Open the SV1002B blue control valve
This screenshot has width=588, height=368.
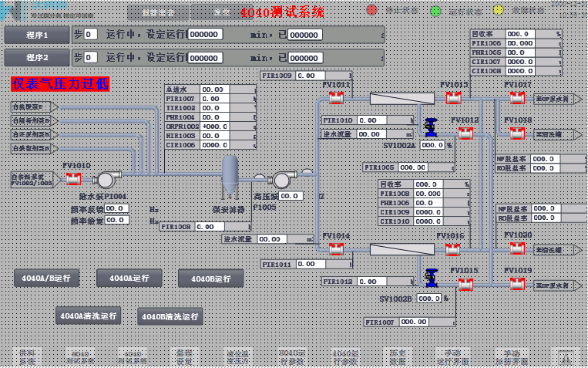pyautogui.click(x=430, y=276)
